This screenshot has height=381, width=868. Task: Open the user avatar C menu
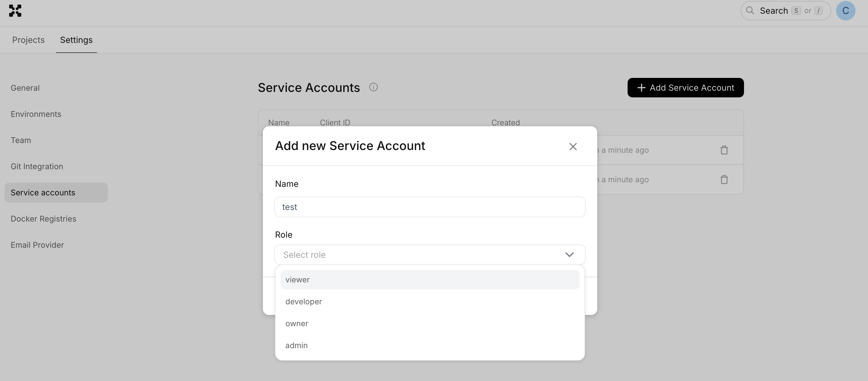[x=846, y=11]
